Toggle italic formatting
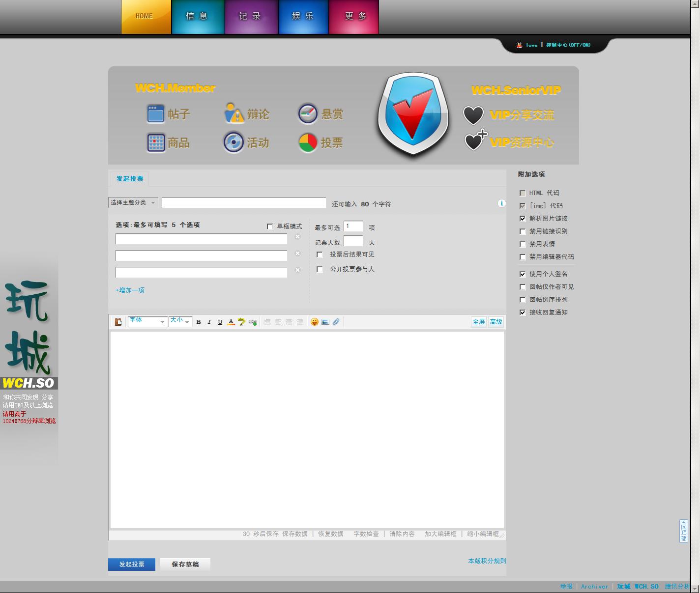Viewport: 700px width, 593px height. pos(209,322)
